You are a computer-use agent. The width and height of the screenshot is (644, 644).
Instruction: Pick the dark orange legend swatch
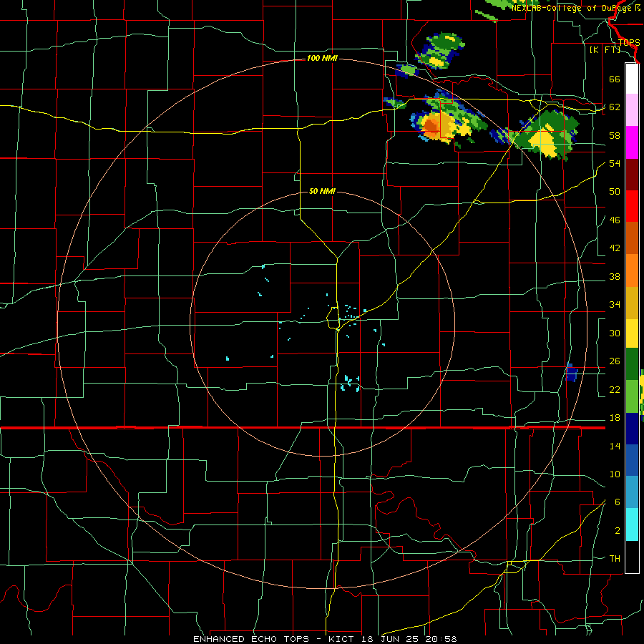pos(632,238)
